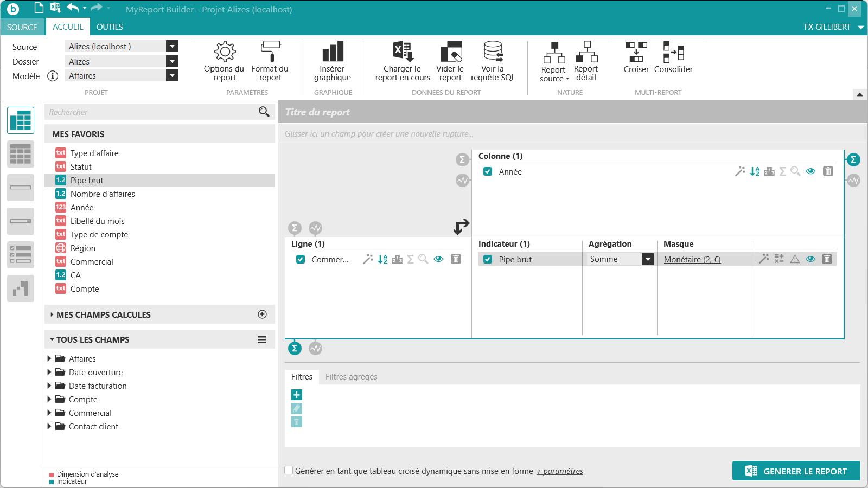This screenshot has width=868, height=488.
Task: Open the Filtres agrégés tab
Action: tap(351, 377)
